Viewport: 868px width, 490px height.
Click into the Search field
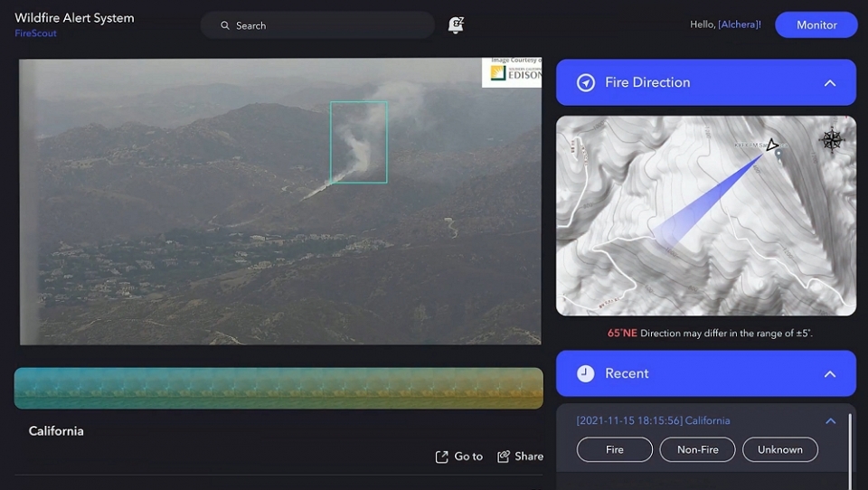(x=325, y=25)
